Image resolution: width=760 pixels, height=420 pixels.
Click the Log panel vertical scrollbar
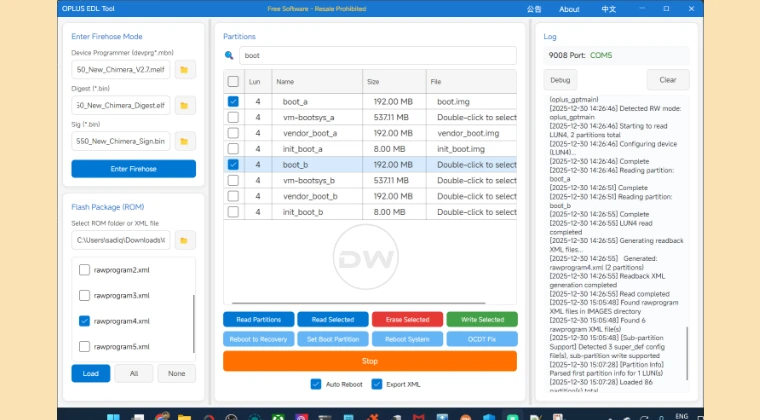687,354
